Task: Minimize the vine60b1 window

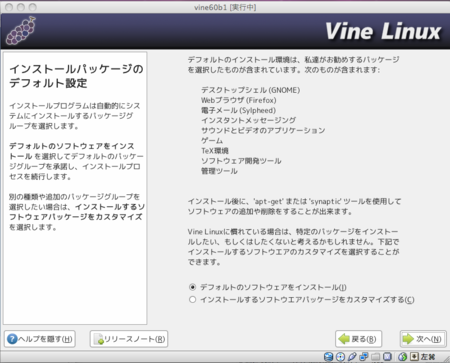Action: click(21, 7)
